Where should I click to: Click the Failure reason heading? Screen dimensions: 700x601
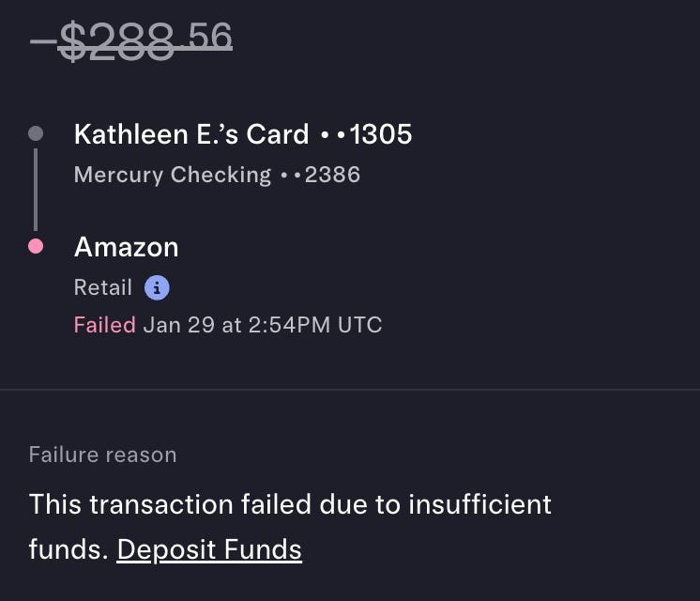click(x=102, y=455)
